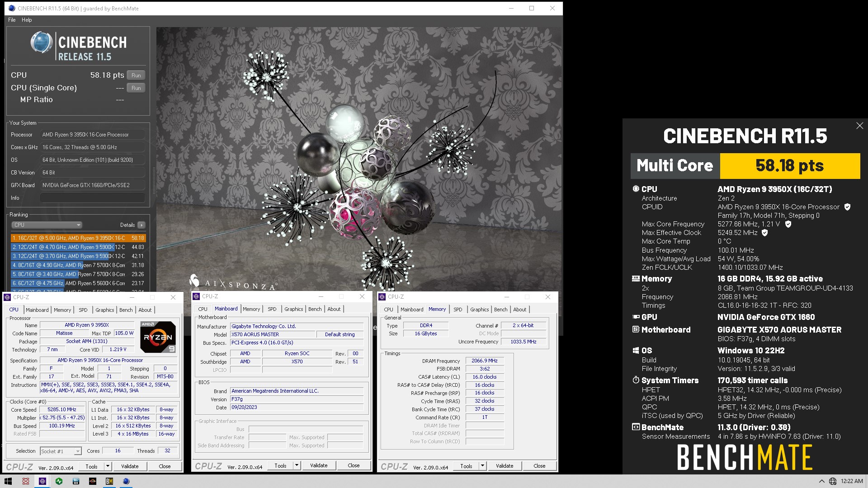Click the shield icon next to CPUID
Image resolution: width=868 pixels, height=488 pixels.
point(848,207)
